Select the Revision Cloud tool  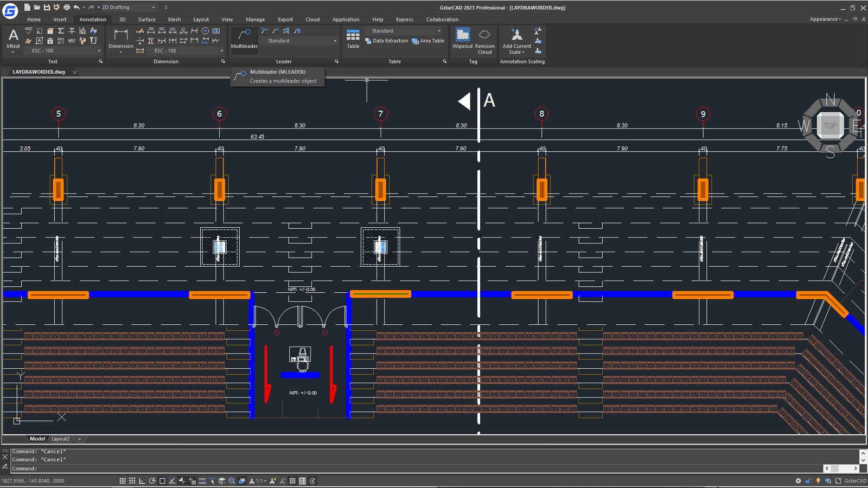[x=484, y=41]
